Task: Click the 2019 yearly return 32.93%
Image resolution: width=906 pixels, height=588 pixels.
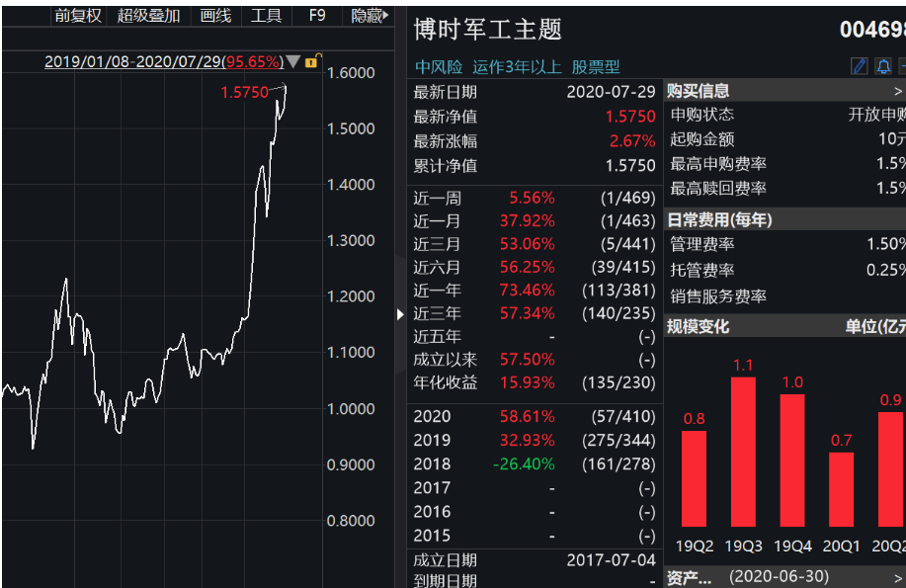Action: [527, 440]
